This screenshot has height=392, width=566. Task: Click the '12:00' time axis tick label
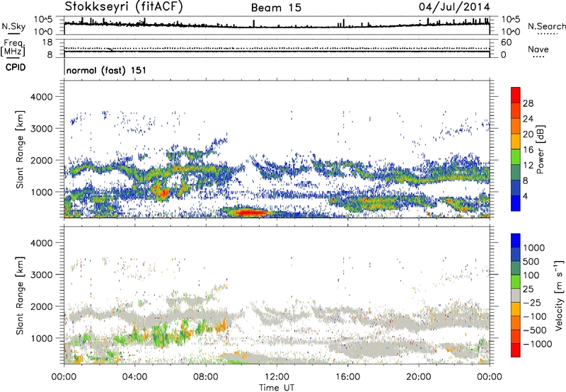coord(277,377)
